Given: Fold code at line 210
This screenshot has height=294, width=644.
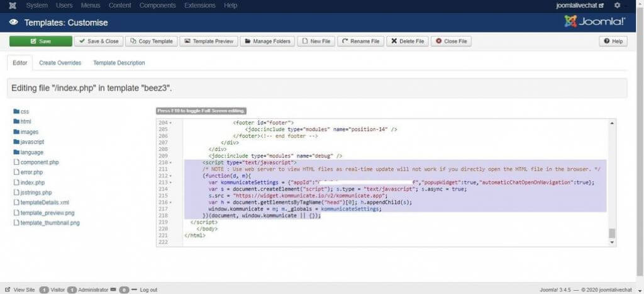Looking at the screenshot, I should [x=170, y=163].
